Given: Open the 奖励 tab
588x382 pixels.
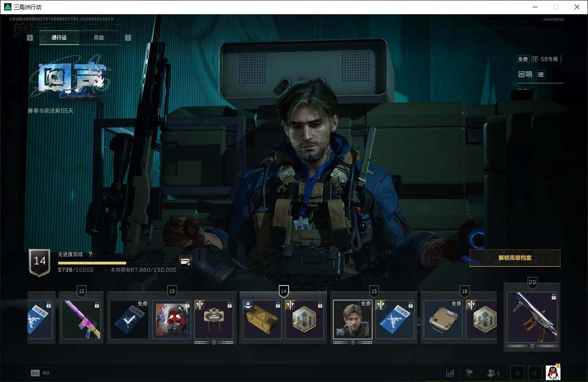Looking at the screenshot, I should (x=99, y=38).
